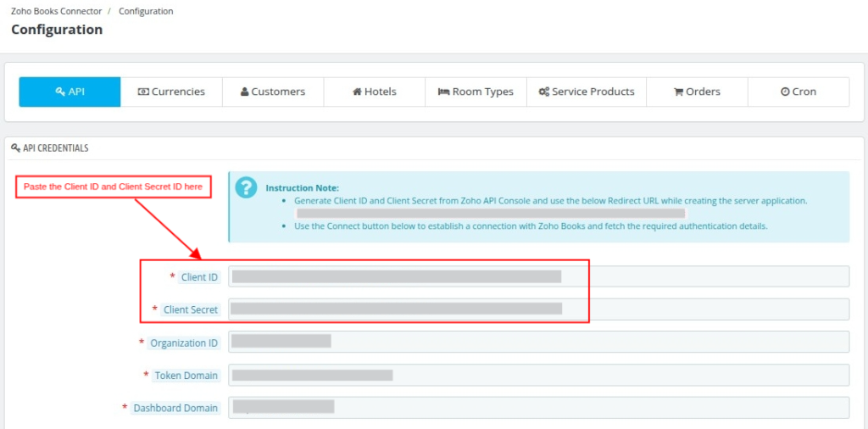Screen dimensions: 868x429
Task: Go to Zoho Books Connector breadcrumb
Action: coord(57,11)
